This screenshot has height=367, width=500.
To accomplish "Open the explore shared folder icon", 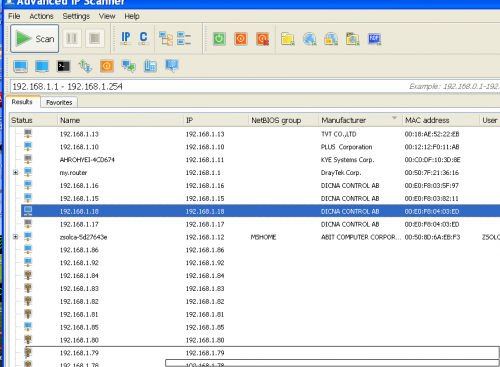I will click(288, 39).
